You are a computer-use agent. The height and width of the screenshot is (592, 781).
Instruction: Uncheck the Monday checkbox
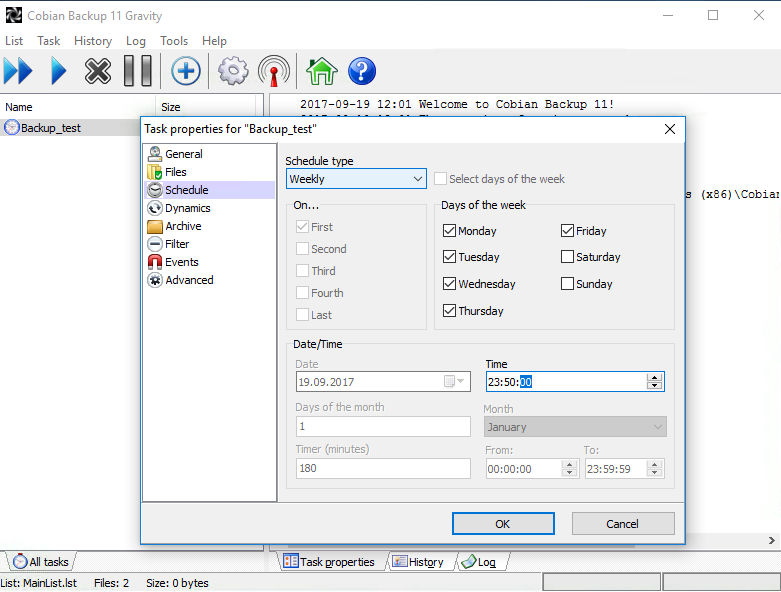(x=449, y=231)
